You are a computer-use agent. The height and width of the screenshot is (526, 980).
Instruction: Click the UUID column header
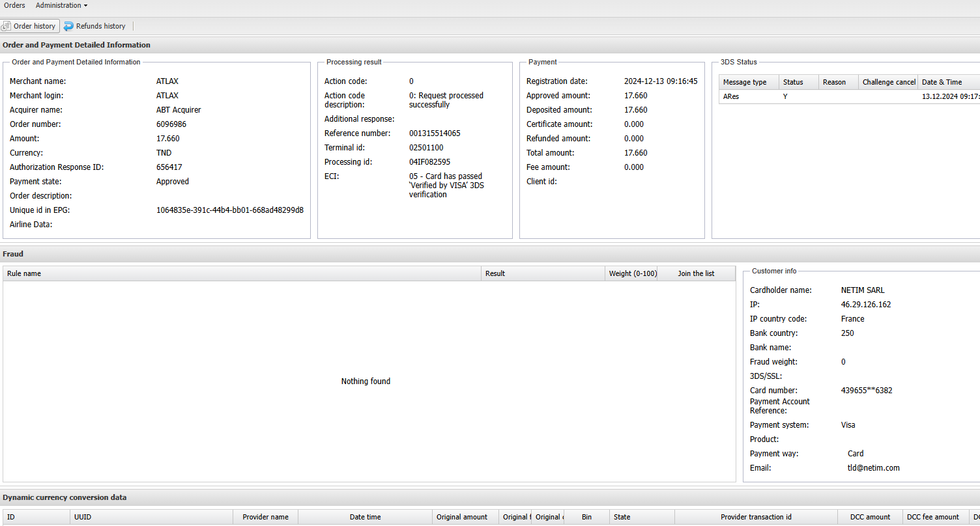click(151, 517)
